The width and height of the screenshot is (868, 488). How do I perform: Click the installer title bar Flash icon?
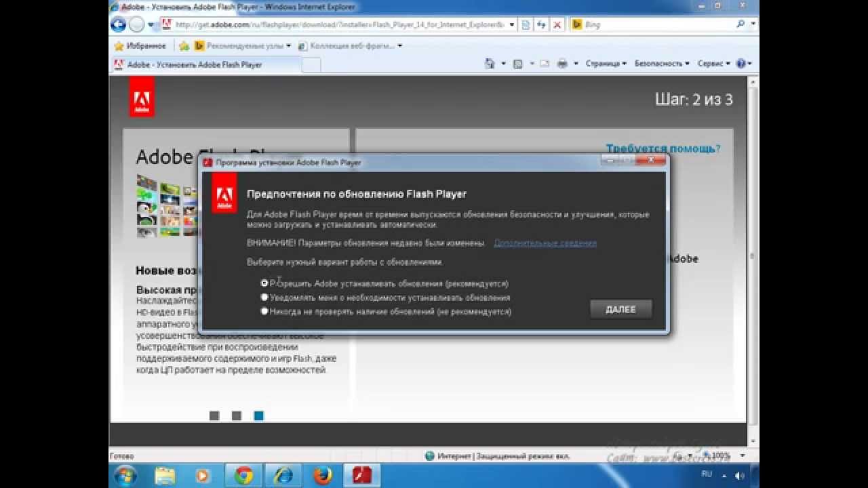(x=208, y=163)
